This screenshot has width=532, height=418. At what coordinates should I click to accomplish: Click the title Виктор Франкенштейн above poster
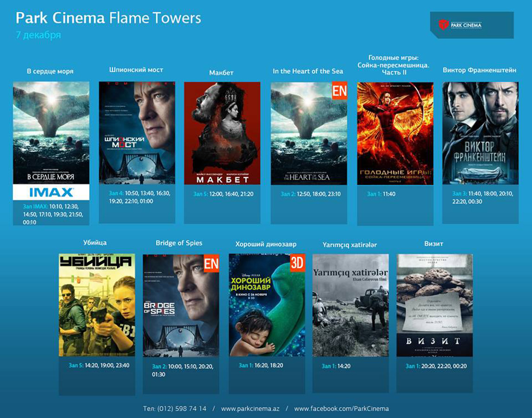[x=479, y=70]
